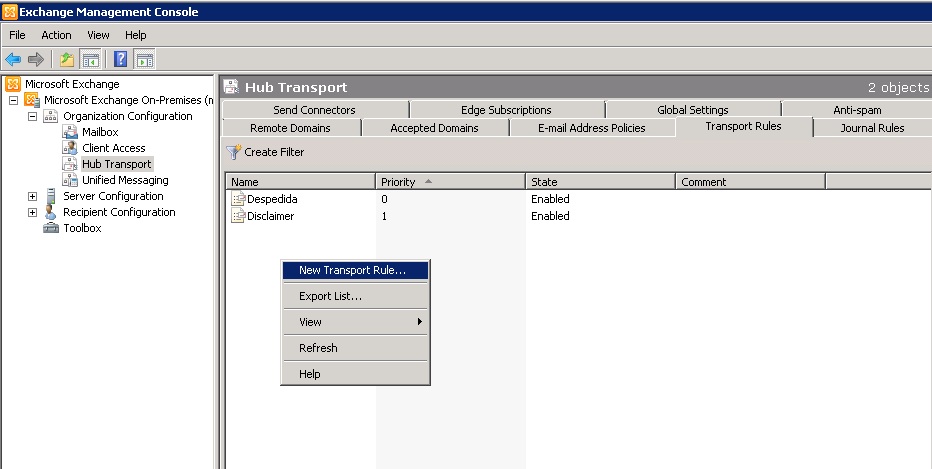Switch to the Accepted Domains tab
The height and width of the screenshot is (469, 932).
tap(434, 128)
